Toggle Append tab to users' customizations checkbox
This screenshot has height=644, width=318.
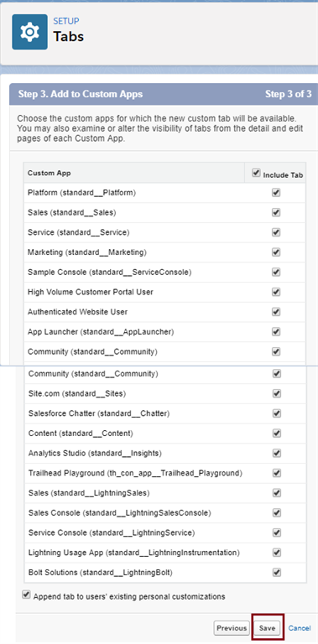(x=26, y=595)
